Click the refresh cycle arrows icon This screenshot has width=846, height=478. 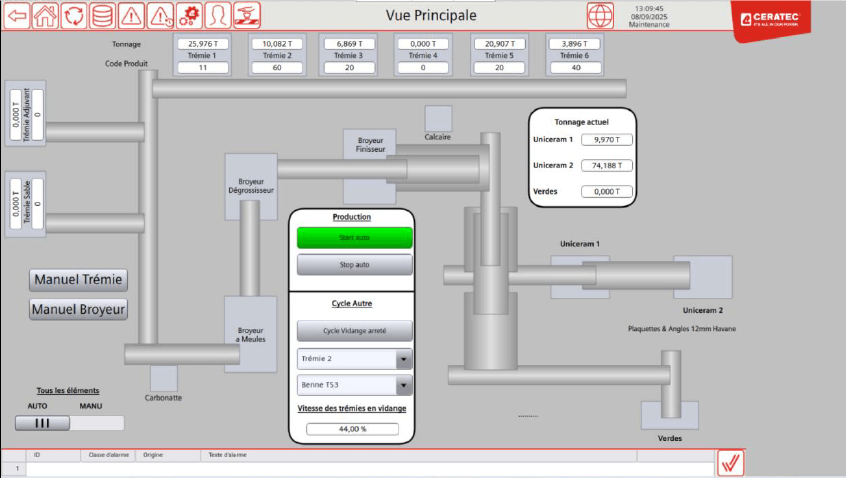pyautogui.click(x=74, y=15)
